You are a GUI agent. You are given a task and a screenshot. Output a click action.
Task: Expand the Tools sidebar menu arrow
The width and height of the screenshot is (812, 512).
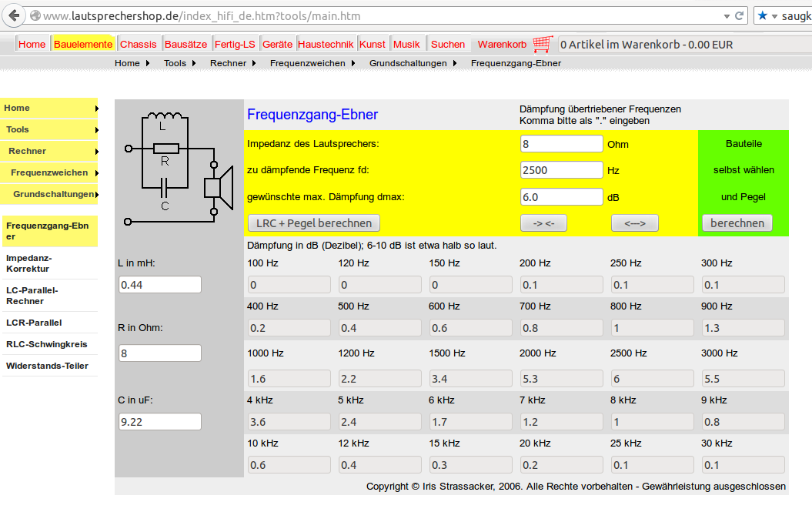[96, 130]
